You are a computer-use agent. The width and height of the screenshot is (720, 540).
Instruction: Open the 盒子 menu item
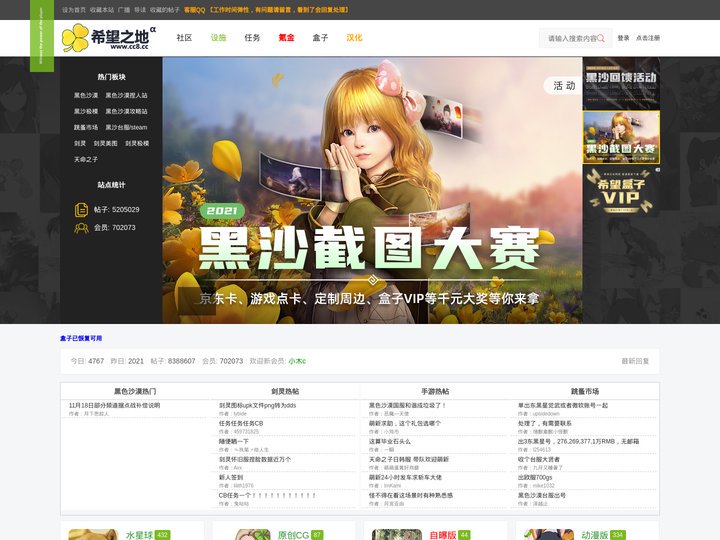320,38
